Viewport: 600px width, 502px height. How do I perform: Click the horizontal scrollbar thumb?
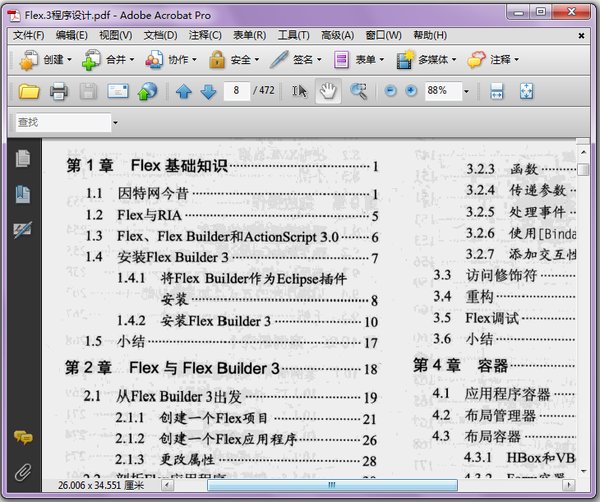[x=332, y=485]
